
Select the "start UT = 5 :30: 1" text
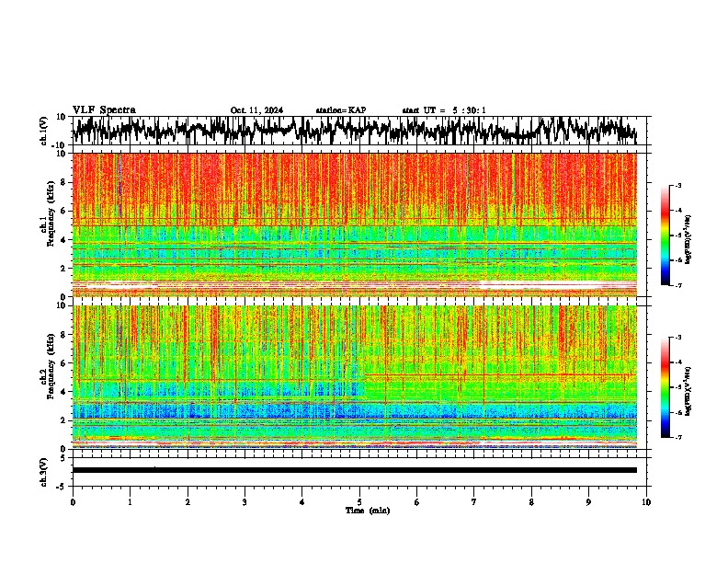pos(444,110)
